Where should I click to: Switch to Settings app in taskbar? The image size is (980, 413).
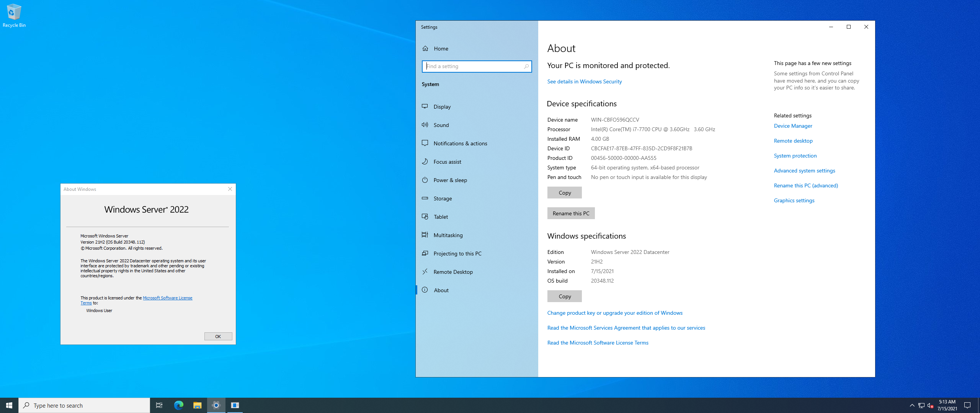[216, 405]
